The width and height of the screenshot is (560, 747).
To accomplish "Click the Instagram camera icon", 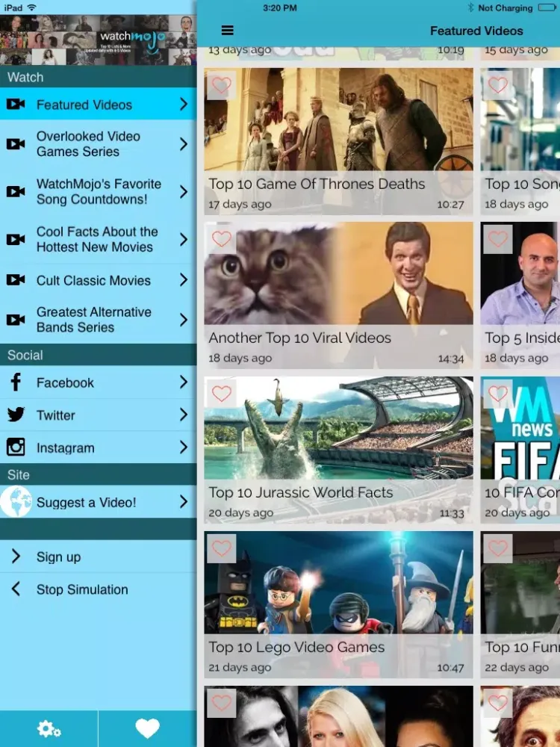I will coord(16,447).
